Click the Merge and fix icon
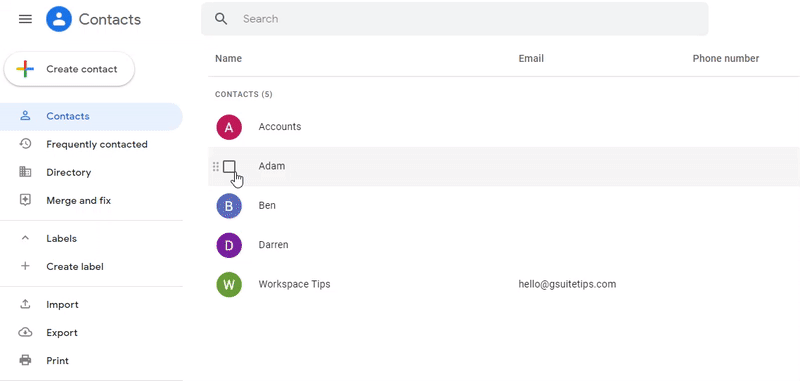800x381 pixels. coord(25,200)
